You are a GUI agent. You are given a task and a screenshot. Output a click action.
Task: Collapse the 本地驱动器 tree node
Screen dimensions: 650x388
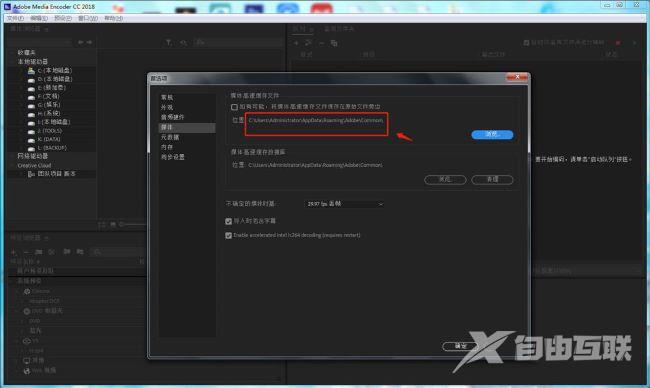coord(13,61)
